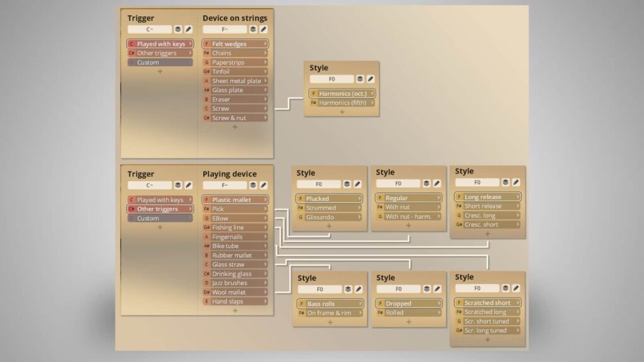Click the Scratched long style entry
Screen dimensions: 644x362
click(x=487, y=312)
